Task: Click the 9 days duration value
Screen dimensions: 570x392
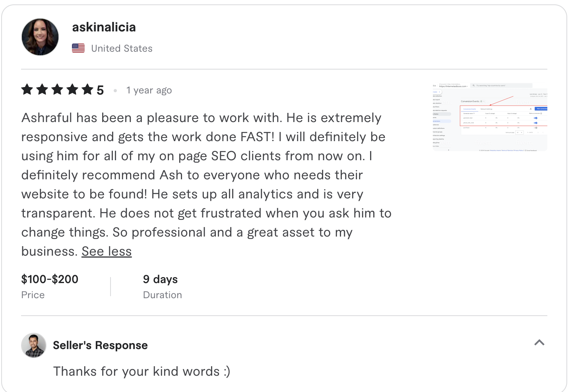Action: click(160, 279)
